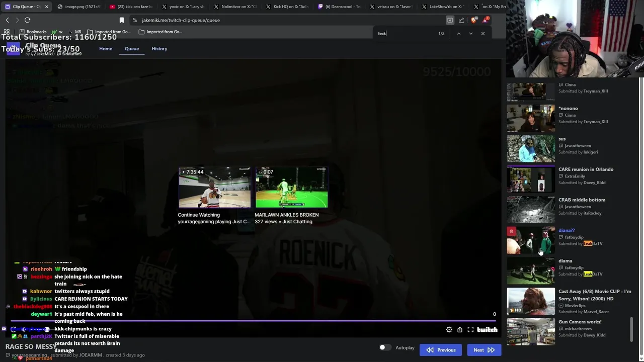This screenshot has height=362, width=644.
Task: Click "Submitted by Marvel_Racer" text
Action: click(x=584, y=312)
